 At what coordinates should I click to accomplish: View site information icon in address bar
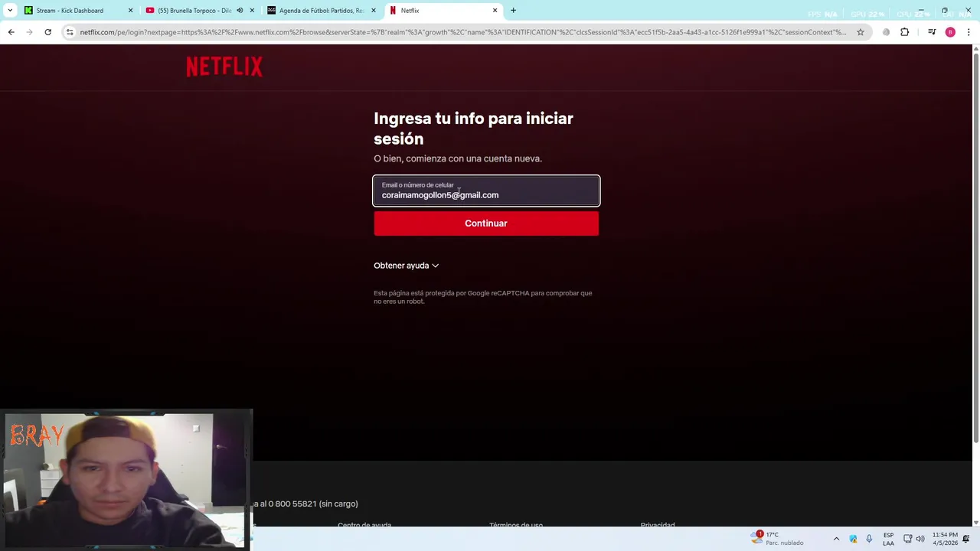70,32
